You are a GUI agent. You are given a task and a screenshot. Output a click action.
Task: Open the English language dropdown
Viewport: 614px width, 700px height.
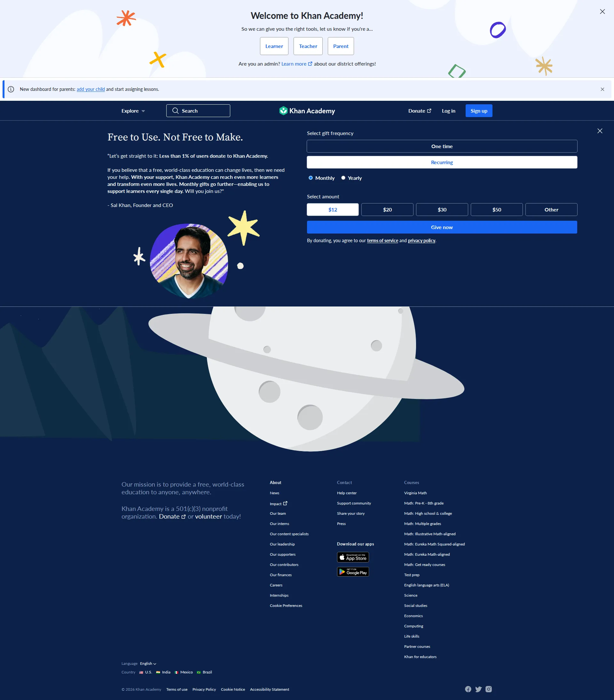point(148,664)
